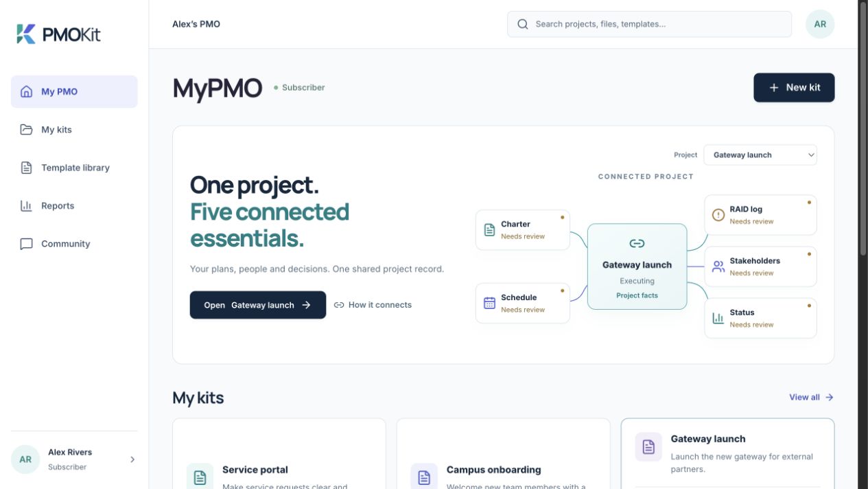This screenshot has height=489, width=868.
Task: Expand the Alex Rivers account chevron
Action: pyautogui.click(x=132, y=459)
